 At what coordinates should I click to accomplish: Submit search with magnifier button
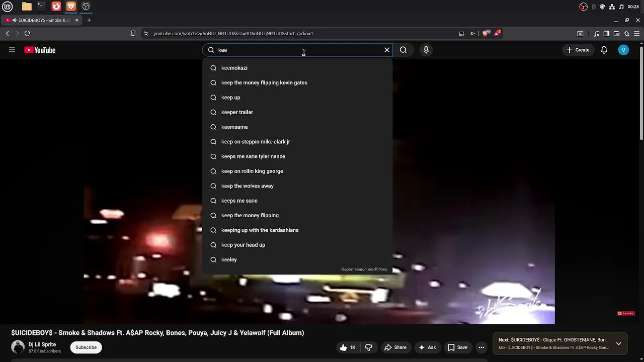[403, 50]
